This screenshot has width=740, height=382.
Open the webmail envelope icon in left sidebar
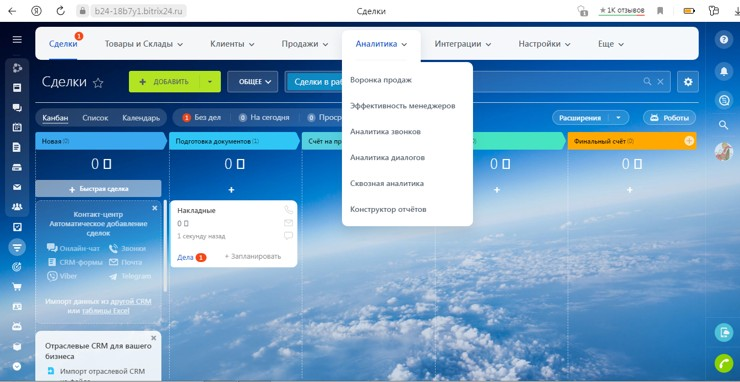[17, 187]
